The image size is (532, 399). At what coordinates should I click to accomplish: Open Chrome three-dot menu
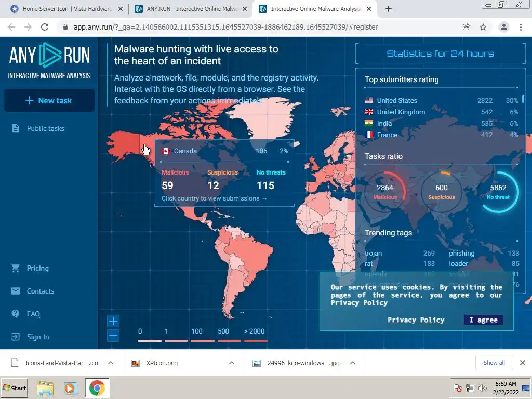[x=521, y=27]
